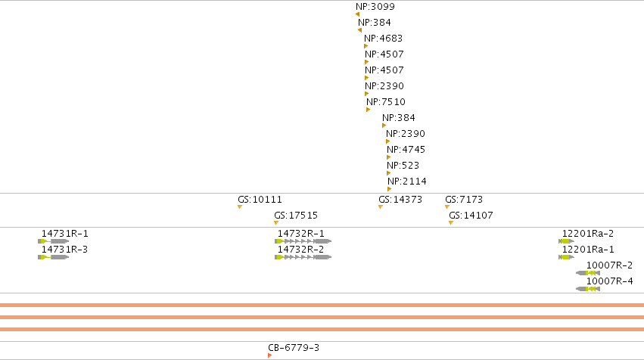Click the 14731R-3 transcript glyph
This screenshot has width=644, height=360.
(54, 257)
